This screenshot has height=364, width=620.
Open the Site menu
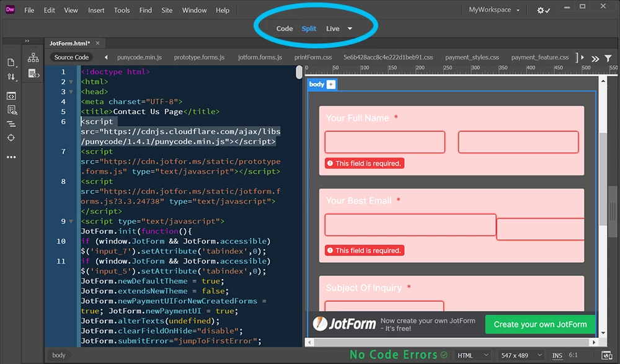pyautogui.click(x=167, y=11)
